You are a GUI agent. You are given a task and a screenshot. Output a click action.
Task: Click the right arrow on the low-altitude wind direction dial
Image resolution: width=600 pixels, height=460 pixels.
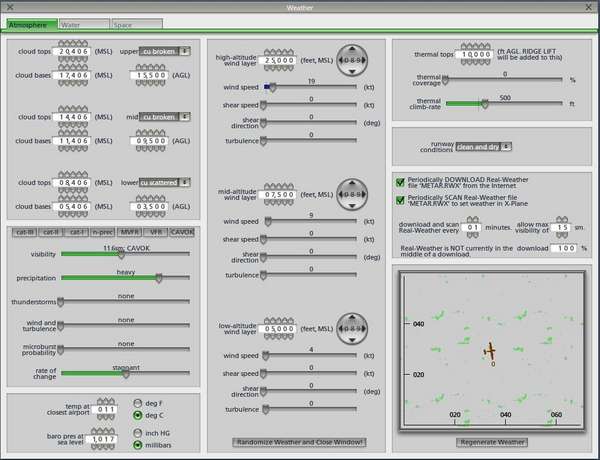(364, 329)
